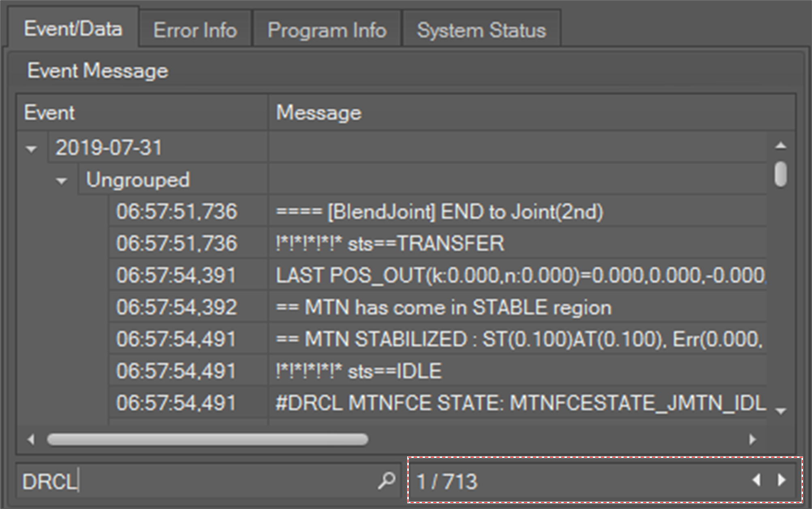The width and height of the screenshot is (812, 509).
Task: Go to previous search result arrow
Action: point(756,480)
